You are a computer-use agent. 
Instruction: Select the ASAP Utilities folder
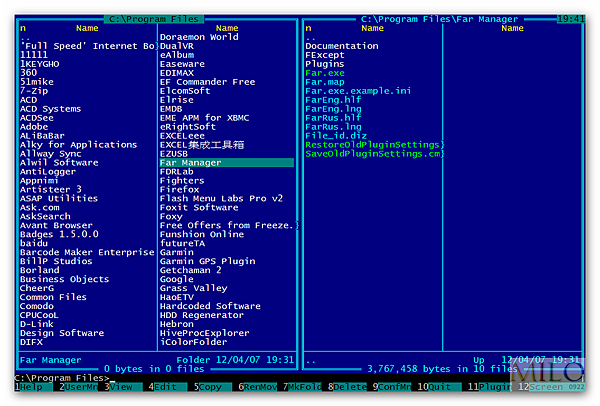tap(59, 199)
